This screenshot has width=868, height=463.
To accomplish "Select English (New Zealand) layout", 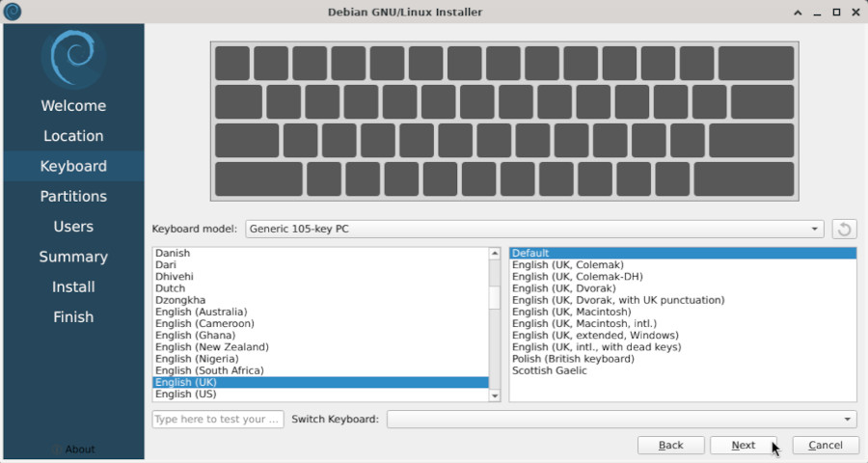I will click(x=320, y=347).
